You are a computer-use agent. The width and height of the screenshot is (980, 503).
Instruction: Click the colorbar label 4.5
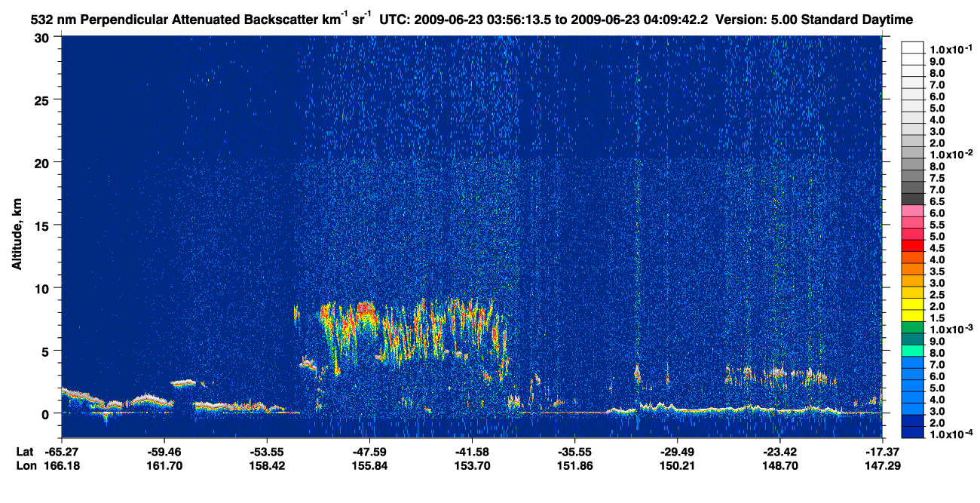937,247
